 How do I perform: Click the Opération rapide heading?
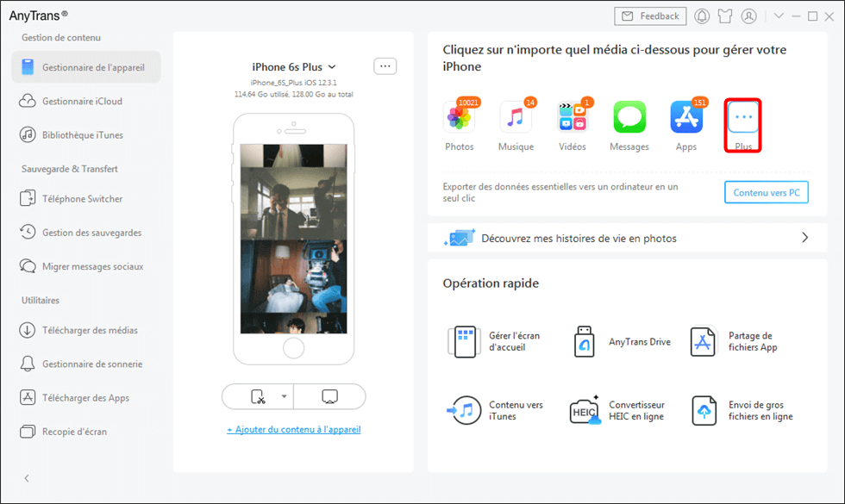click(491, 283)
